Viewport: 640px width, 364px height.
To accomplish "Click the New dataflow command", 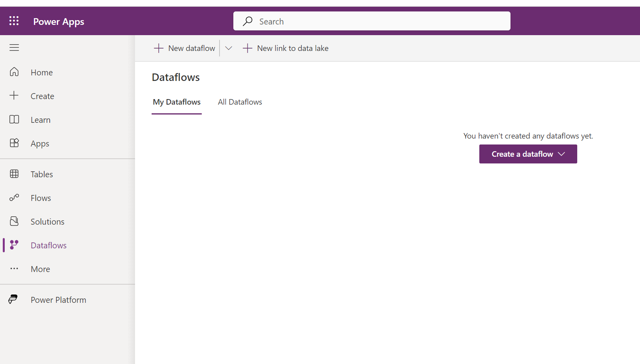I will pos(184,48).
